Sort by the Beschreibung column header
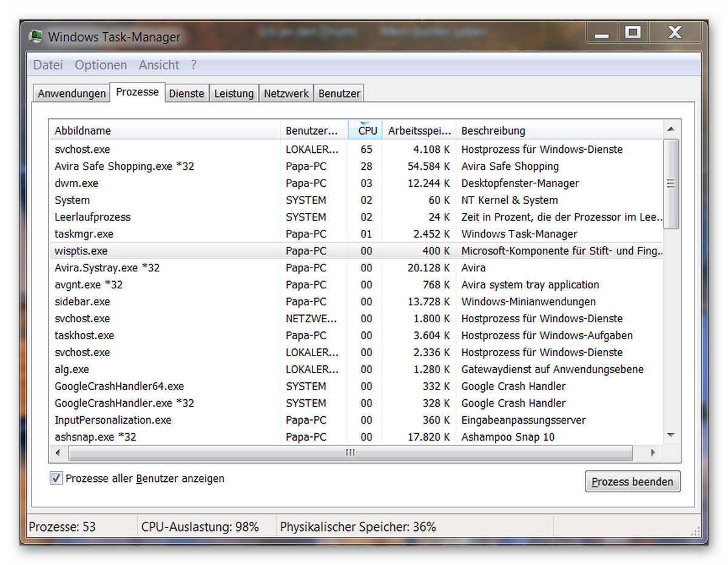The width and height of the screenshot is (728, 565). tap(560, 130)
